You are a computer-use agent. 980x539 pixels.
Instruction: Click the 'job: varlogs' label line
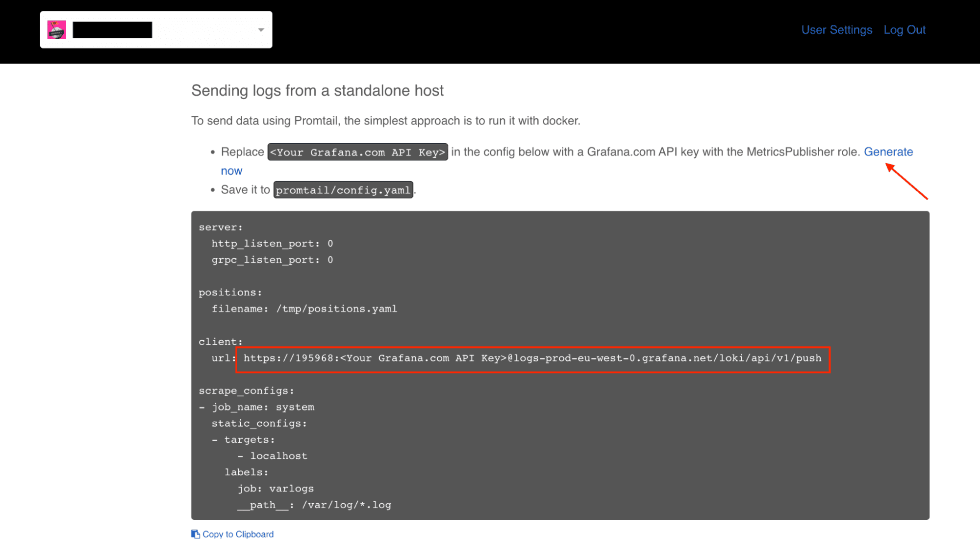[276, 488]
